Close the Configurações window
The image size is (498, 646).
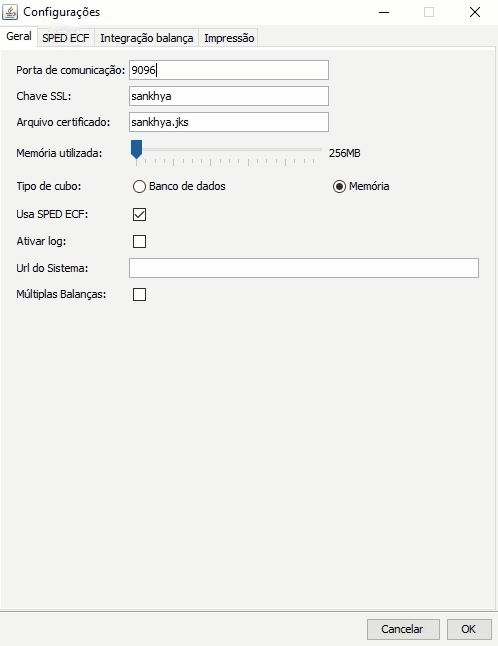click(x=475, y=12)
